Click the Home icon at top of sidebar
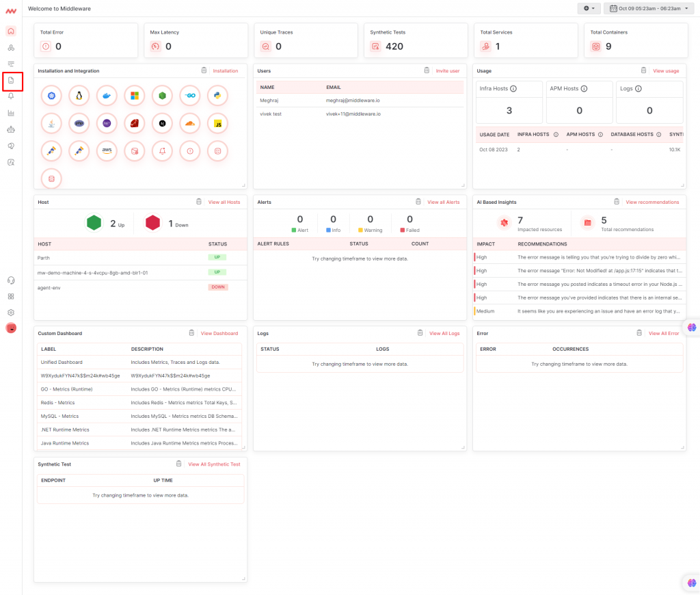The height and width of the screenshot is (595, 700). pyautogui.click(x=10, y=31)
